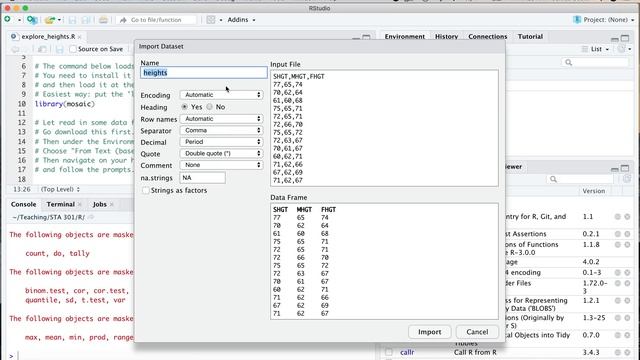
Task: Open the Top Level scope dropdown
Action: tap(60, 189)
